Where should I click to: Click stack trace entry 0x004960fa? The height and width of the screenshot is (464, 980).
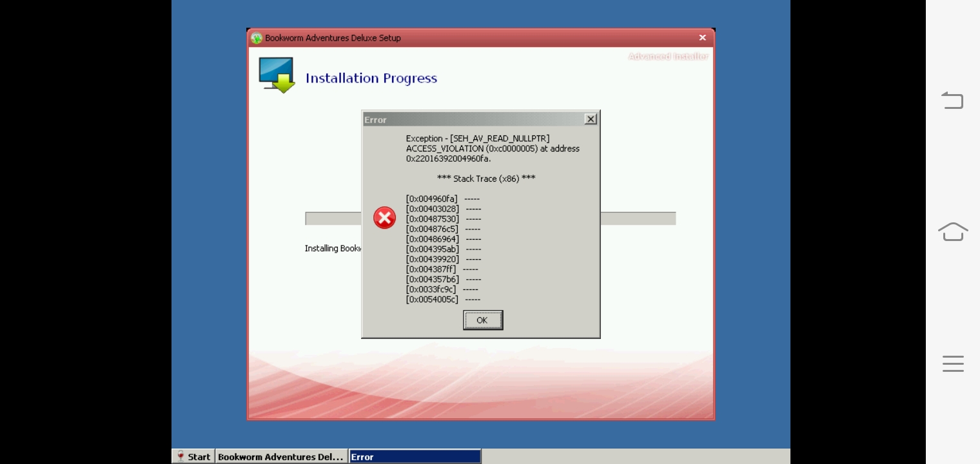pyautogui.click(x=432, y=199)
